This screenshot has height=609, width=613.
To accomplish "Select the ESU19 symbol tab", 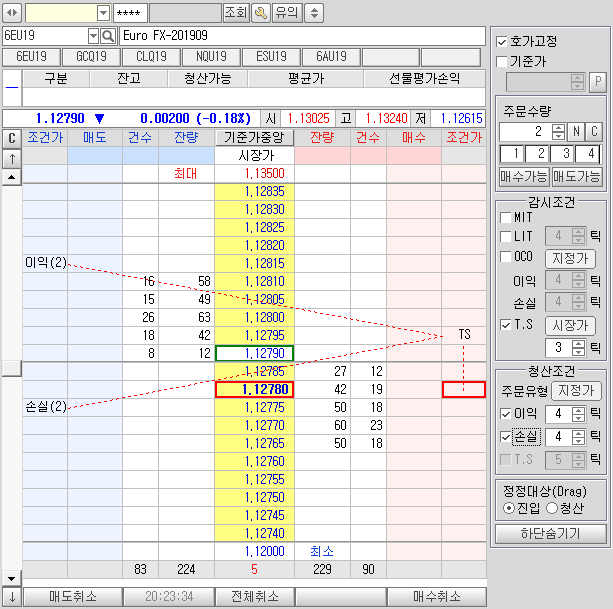I will click(x=271, y=57).
